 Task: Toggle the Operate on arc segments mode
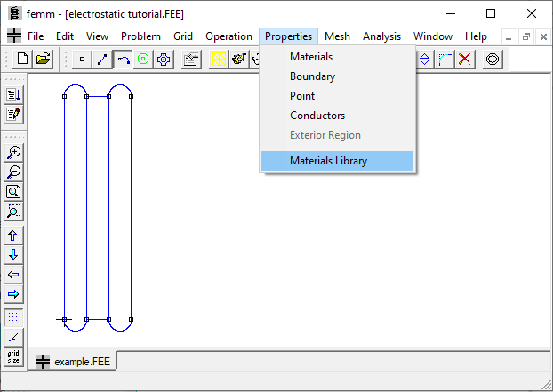[x=123, y=59]
